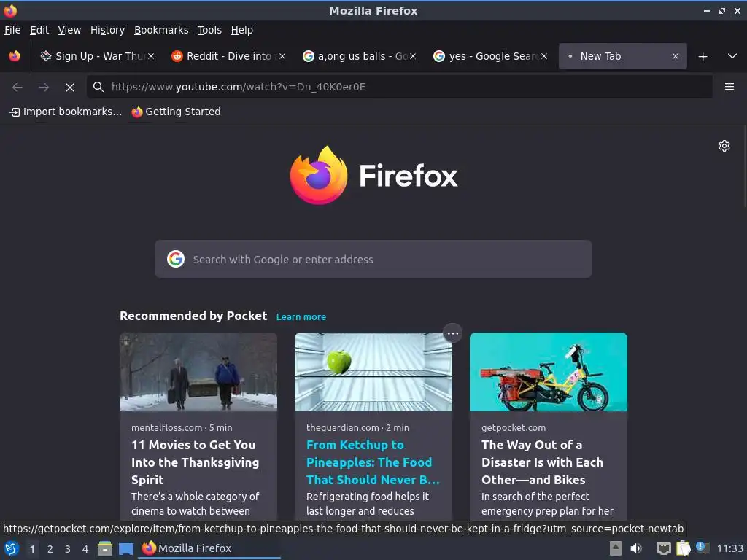
Task: Click the search magnifier icon in the address bar
Action: coord(98,87)
